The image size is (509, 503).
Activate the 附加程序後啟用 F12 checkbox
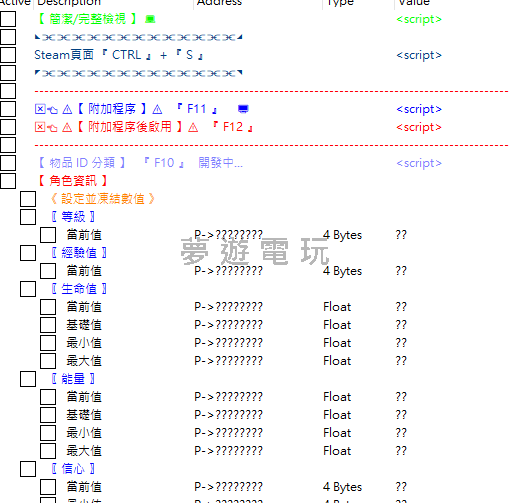[8, 127]
